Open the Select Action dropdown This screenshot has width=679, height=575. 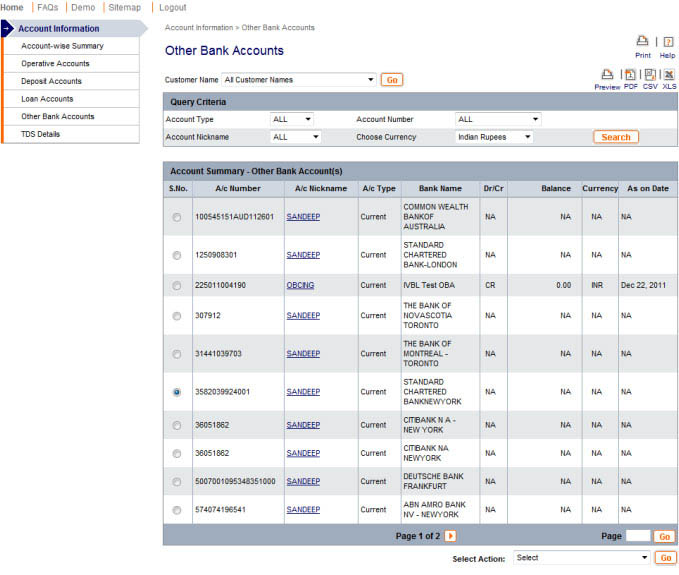[x=581, y=558]
